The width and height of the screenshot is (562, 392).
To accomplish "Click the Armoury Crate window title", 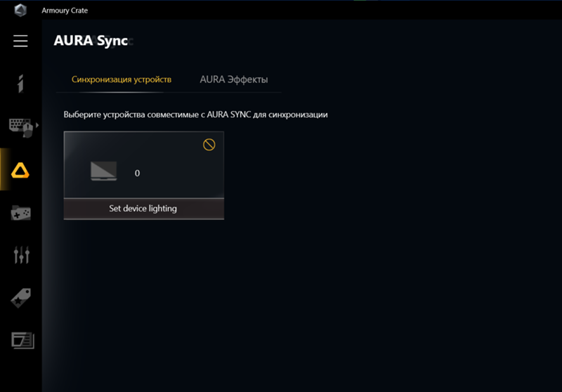I will coord(65,11).
